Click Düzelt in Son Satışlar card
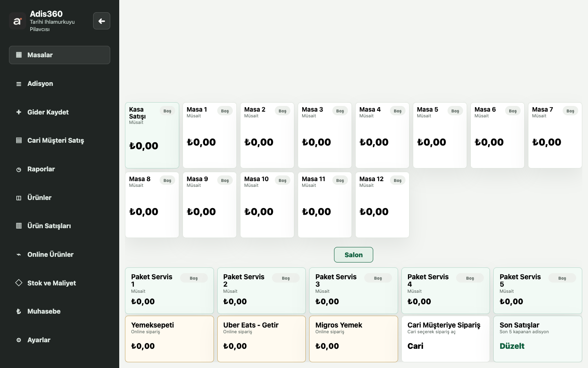Image resolution: width=588 pixels, height=368 pixels. tap(512, 346)
